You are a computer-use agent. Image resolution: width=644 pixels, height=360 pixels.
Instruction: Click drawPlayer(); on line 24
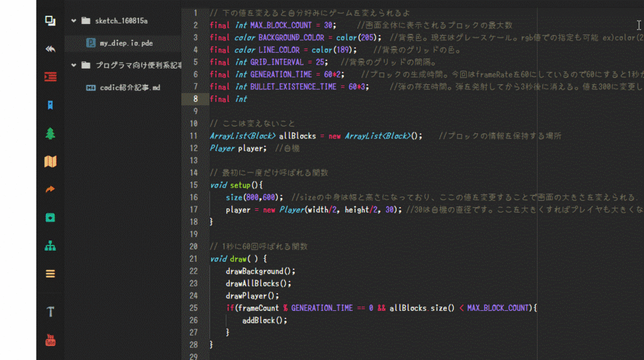click(x=252, y=295)
